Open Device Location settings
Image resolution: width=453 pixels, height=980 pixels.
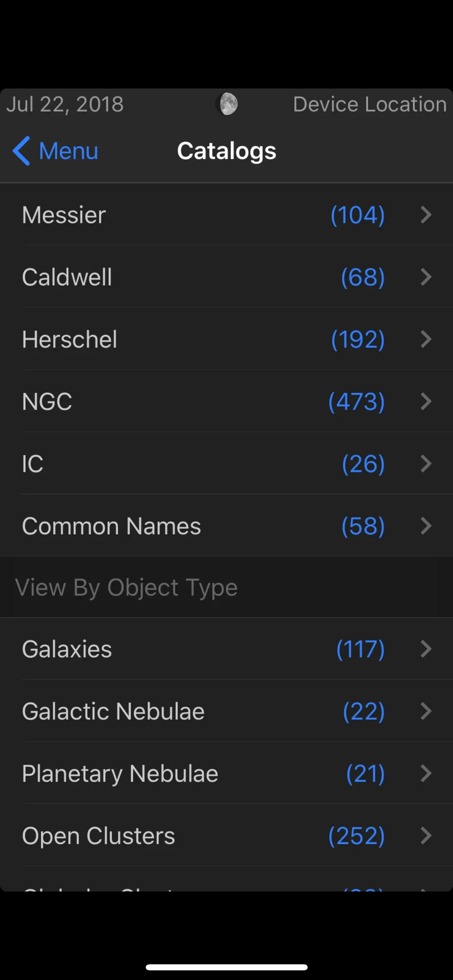(x=369, y=104)
